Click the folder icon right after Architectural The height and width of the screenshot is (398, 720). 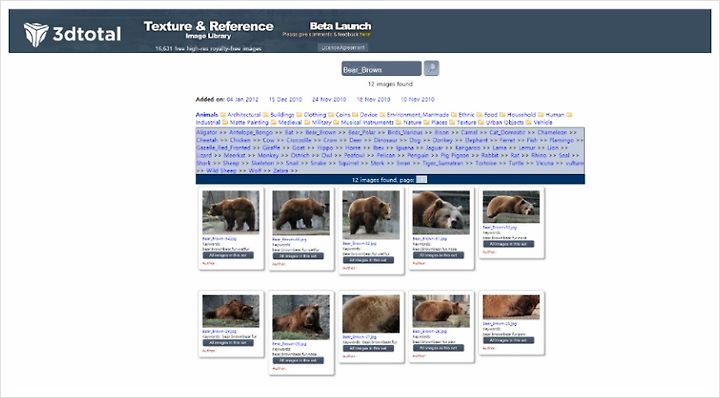click(x=265, y=115)
